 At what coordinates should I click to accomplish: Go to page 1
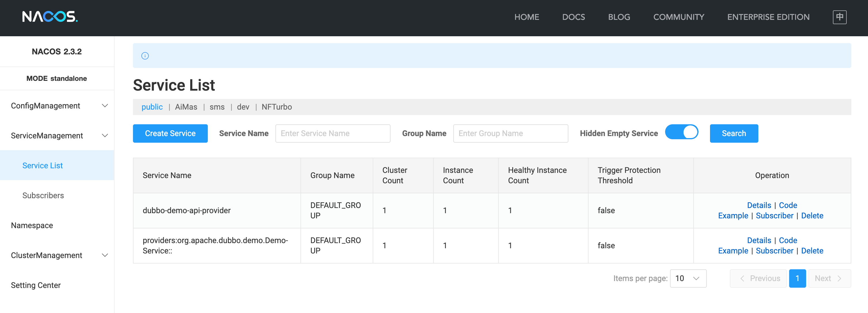(x=797, y=278)
